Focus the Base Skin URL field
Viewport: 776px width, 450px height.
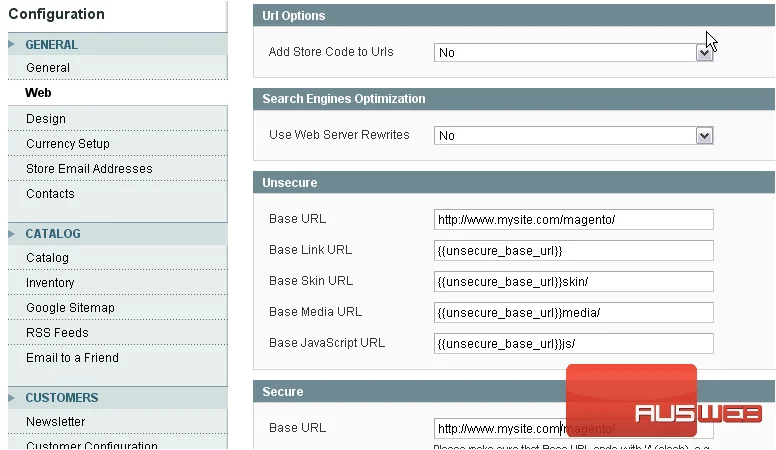(x=574, y=281)
